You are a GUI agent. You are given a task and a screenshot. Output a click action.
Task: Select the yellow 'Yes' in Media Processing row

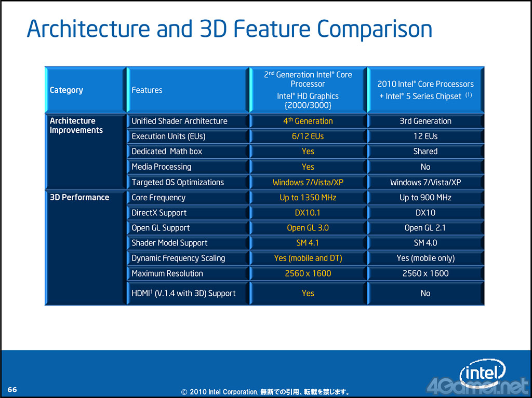[x=308, y=167]
